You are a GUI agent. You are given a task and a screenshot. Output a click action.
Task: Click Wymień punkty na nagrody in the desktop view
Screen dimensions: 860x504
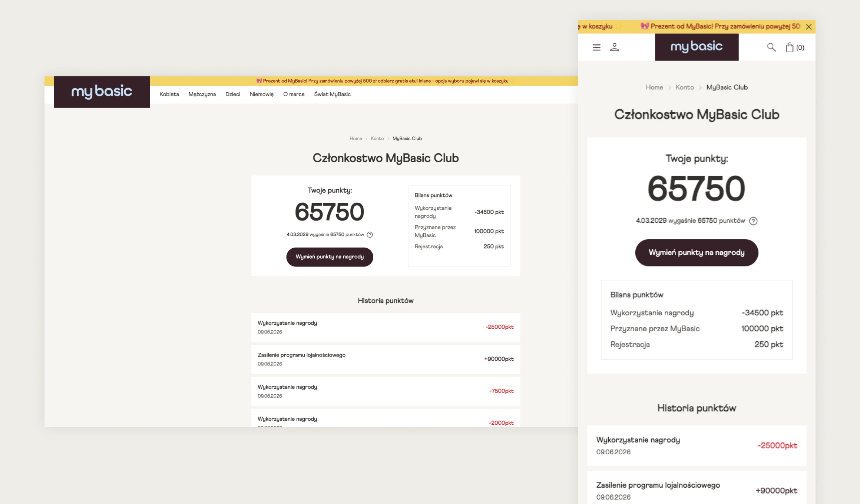pos(330,257)
